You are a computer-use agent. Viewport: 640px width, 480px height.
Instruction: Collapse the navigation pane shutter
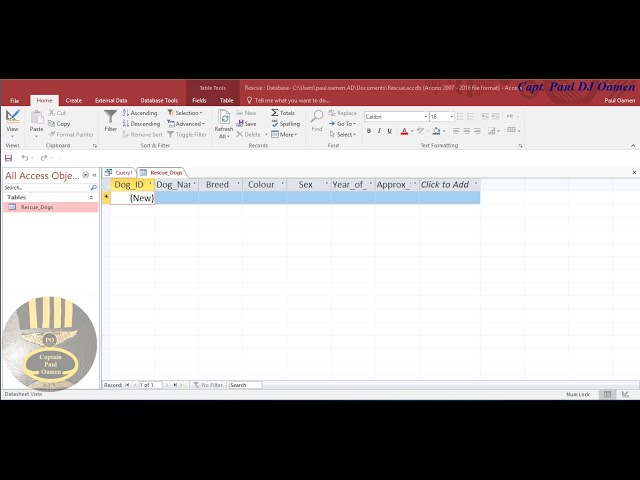(94, 175)
